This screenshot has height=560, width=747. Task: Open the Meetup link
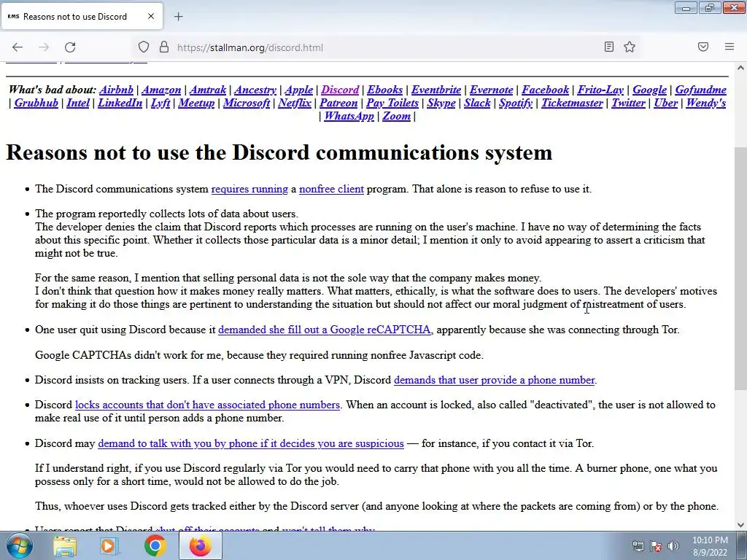click(196, 103)
